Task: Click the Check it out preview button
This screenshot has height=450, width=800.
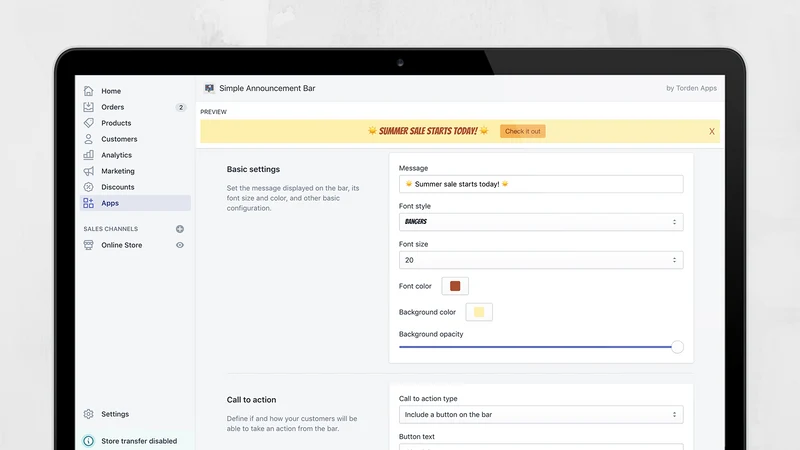Action: (x=522, y=131)
